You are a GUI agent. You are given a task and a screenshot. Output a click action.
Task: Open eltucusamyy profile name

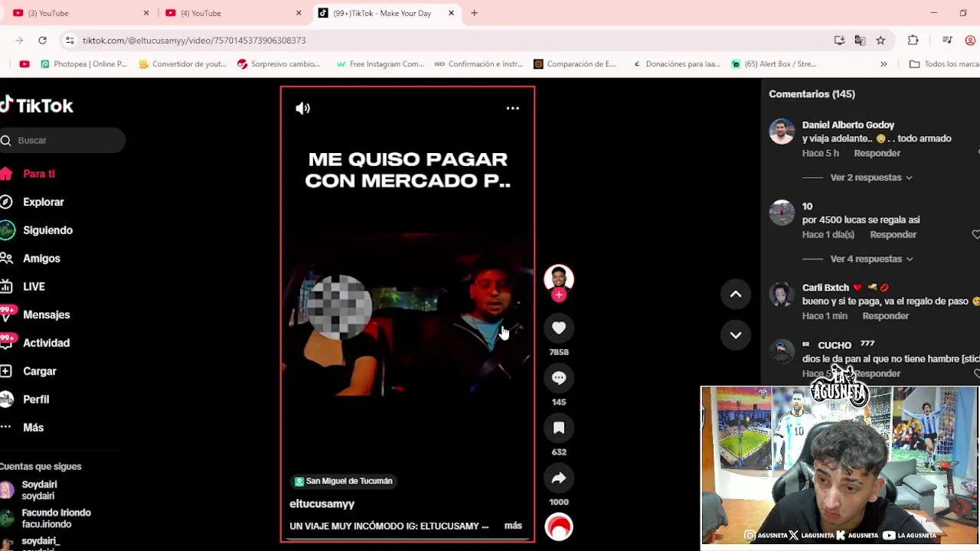click(322, 504)
